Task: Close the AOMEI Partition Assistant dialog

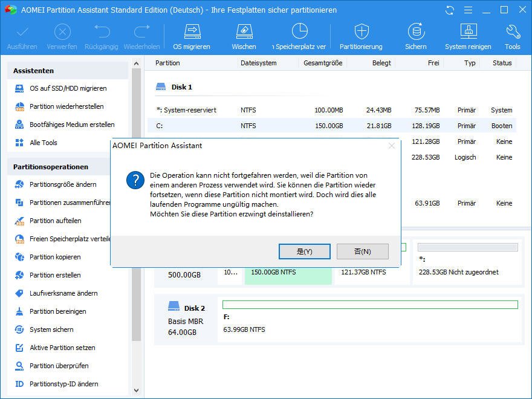Action: 392,146
